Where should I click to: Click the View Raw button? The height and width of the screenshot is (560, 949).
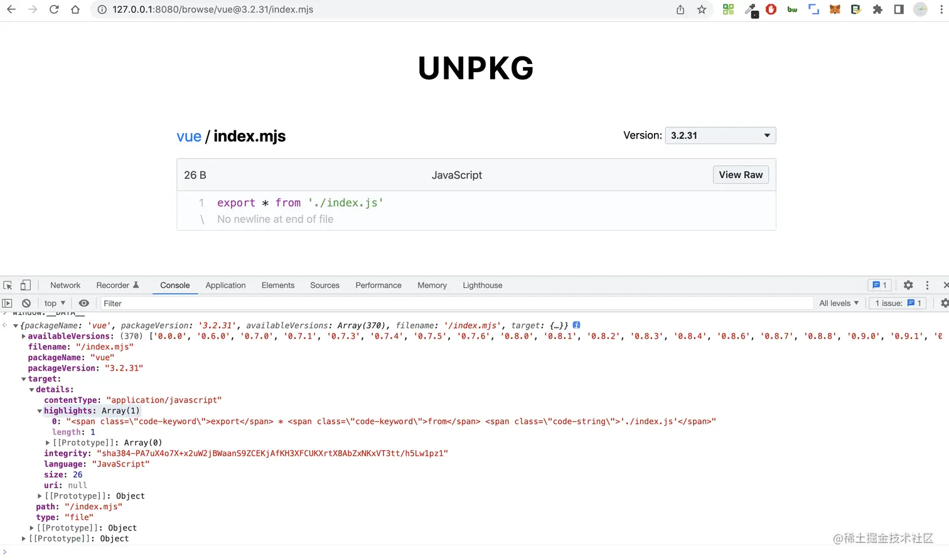(x=741, y=174)
